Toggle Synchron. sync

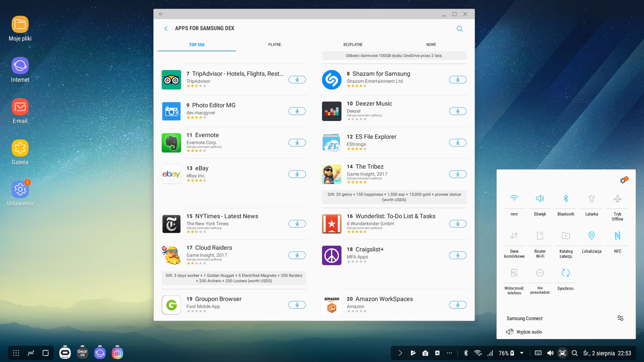coord(566,273)
